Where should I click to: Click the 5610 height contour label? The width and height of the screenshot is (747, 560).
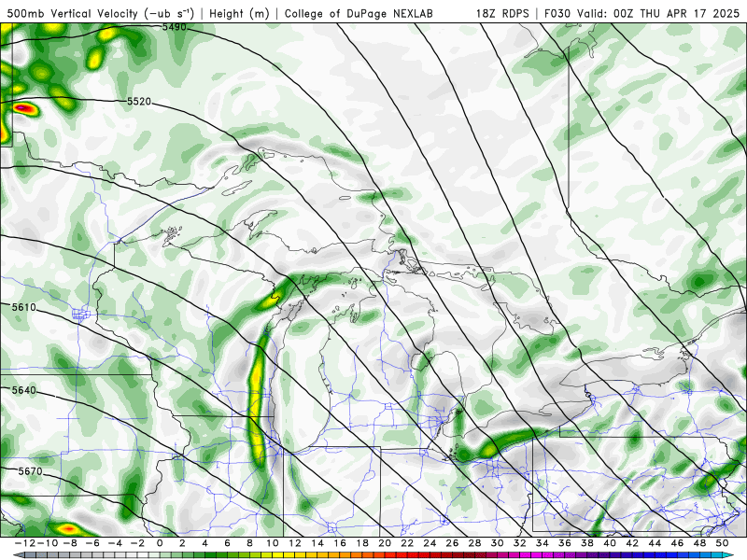tap(24, 307)
